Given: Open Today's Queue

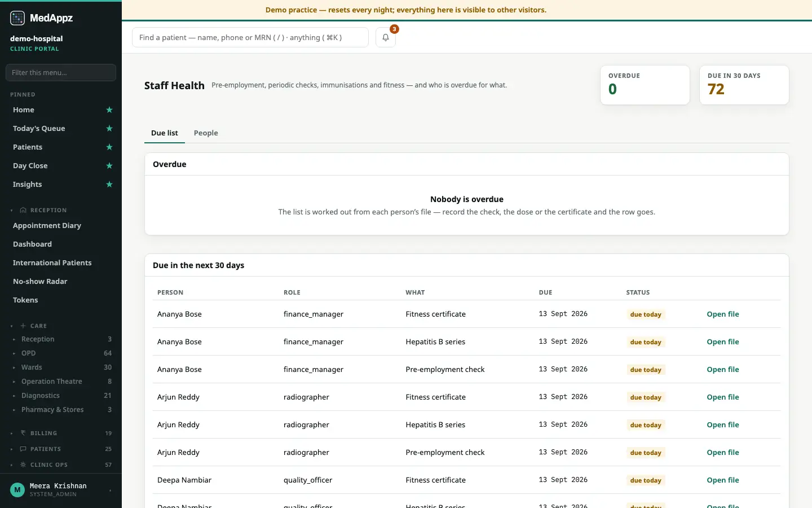Looking at the screenshot, I should 39,129.
